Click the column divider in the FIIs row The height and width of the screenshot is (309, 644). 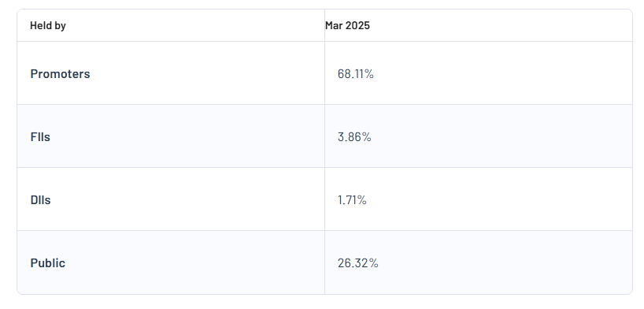[x=324, y=136]
